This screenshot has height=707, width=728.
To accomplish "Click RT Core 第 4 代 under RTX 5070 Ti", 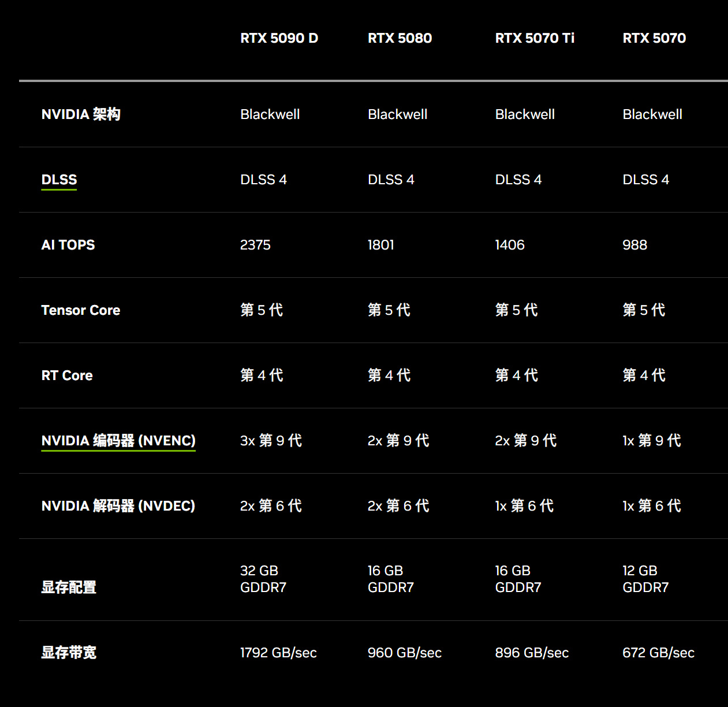I will [517, 375].
